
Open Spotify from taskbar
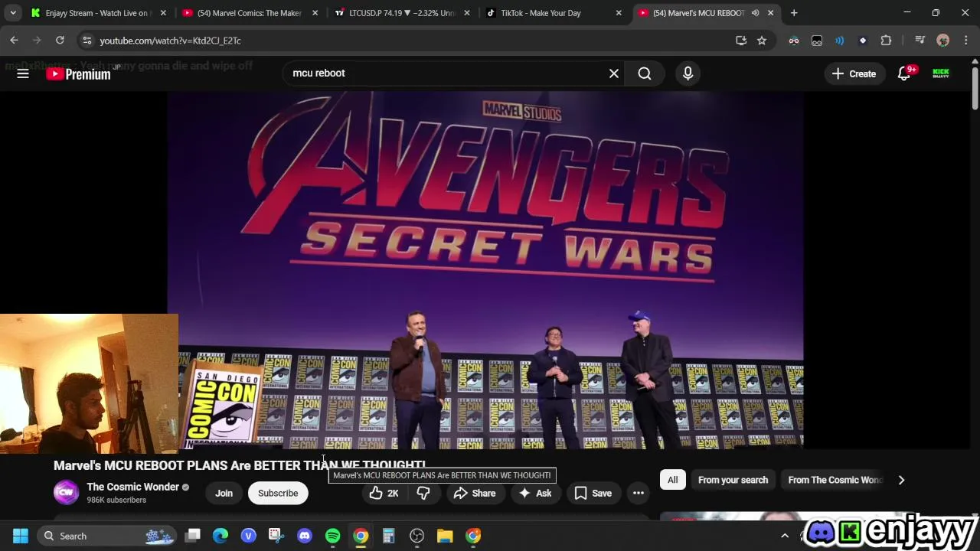(332, 536)
